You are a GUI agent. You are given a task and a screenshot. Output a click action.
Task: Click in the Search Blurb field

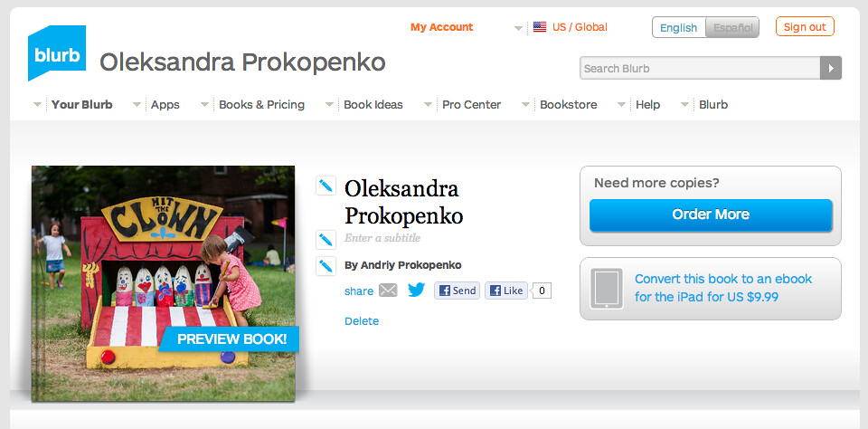coord(700,68)
